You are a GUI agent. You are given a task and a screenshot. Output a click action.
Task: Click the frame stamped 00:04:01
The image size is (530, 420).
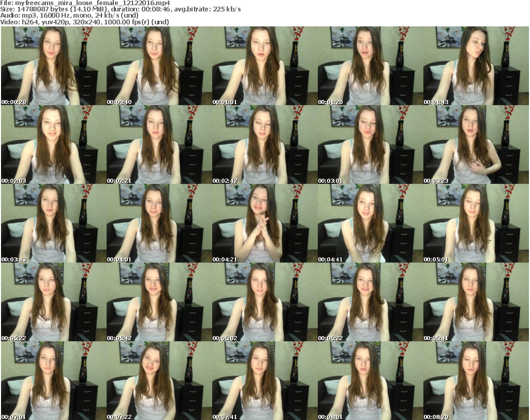(159, 224)
